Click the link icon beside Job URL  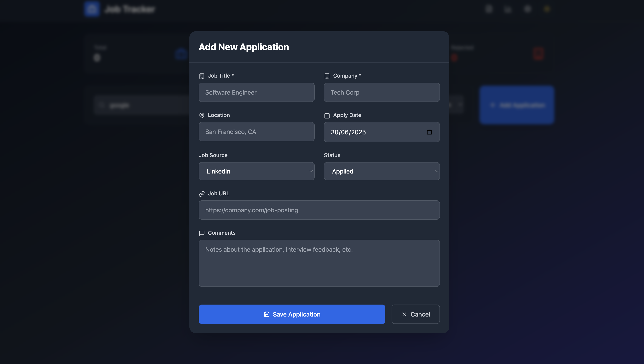[x=202, y=194]
